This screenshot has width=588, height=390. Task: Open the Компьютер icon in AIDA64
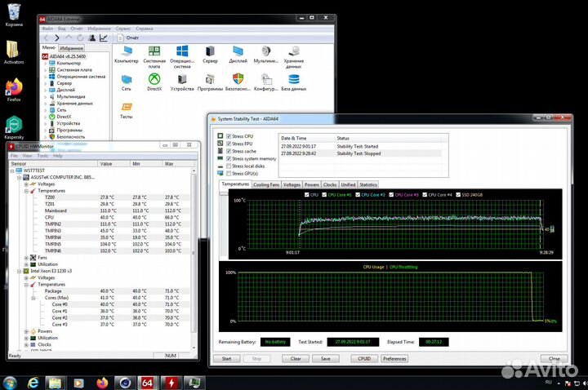(127, 55)
